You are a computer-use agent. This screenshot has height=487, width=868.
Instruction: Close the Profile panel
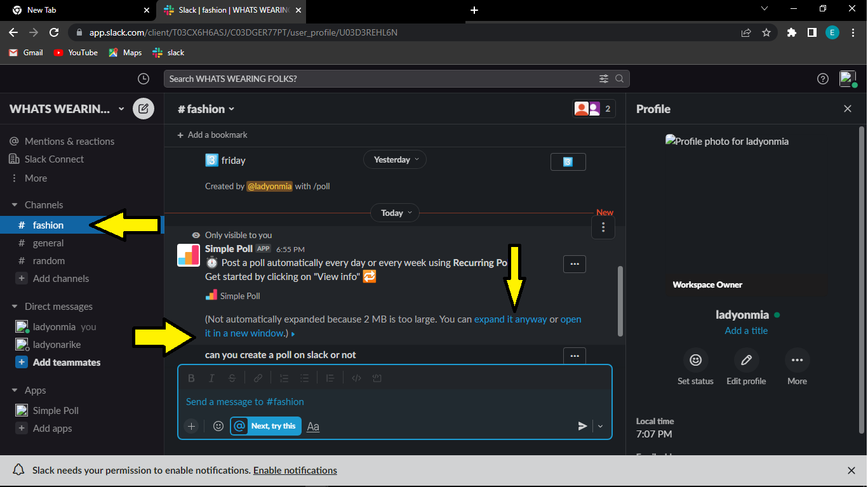coord(848,109)
